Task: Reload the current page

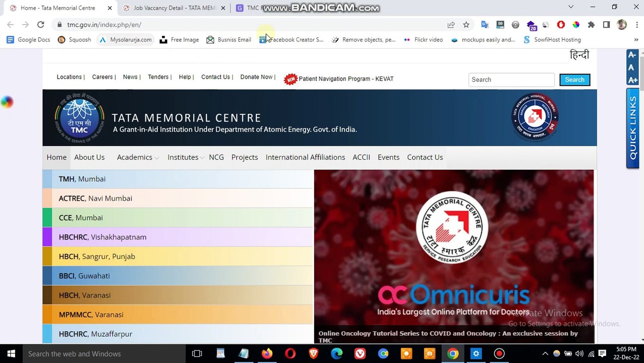Action: (41, 24)
